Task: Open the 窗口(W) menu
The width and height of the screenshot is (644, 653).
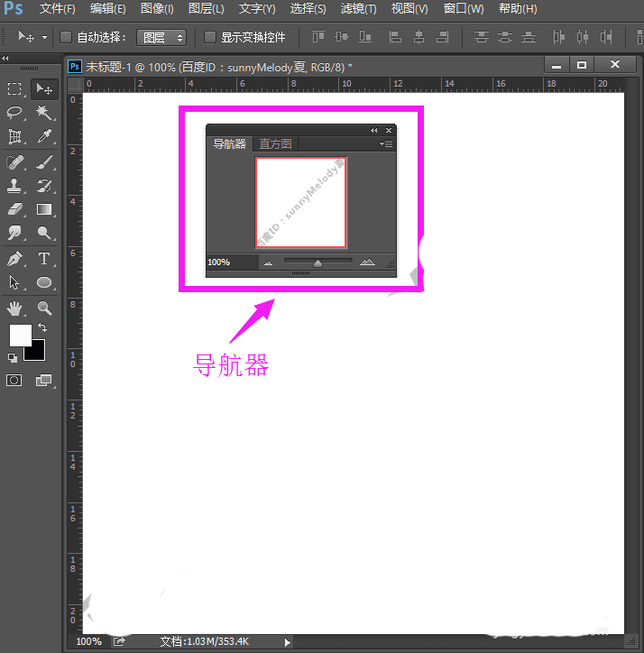Action: (464, 9)
